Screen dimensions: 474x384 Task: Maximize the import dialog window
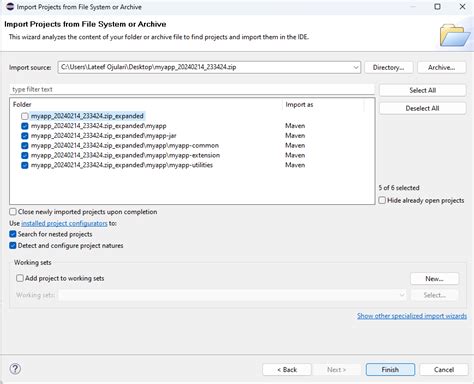coord(437,7)
